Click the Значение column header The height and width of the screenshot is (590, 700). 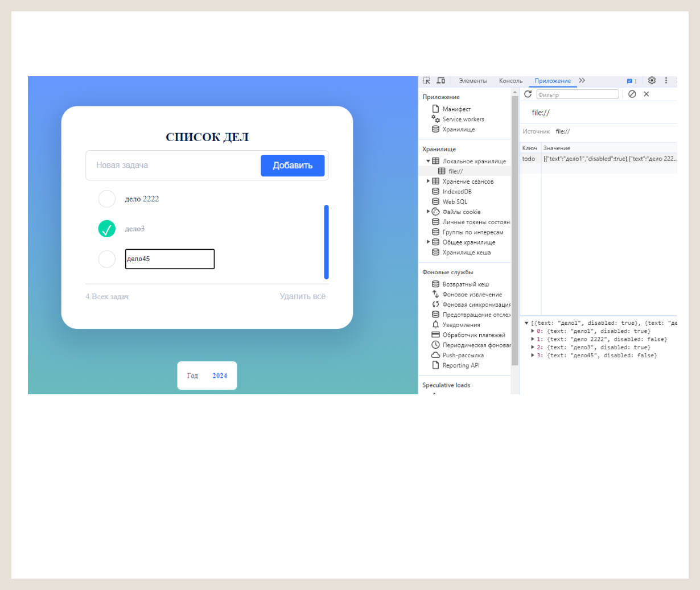[610, 148]
